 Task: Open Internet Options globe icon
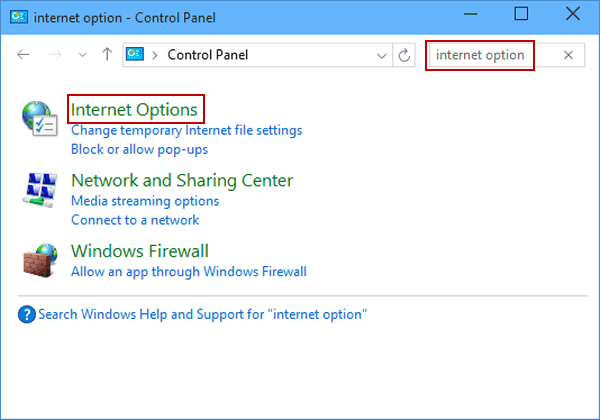[x=40, y=118]
